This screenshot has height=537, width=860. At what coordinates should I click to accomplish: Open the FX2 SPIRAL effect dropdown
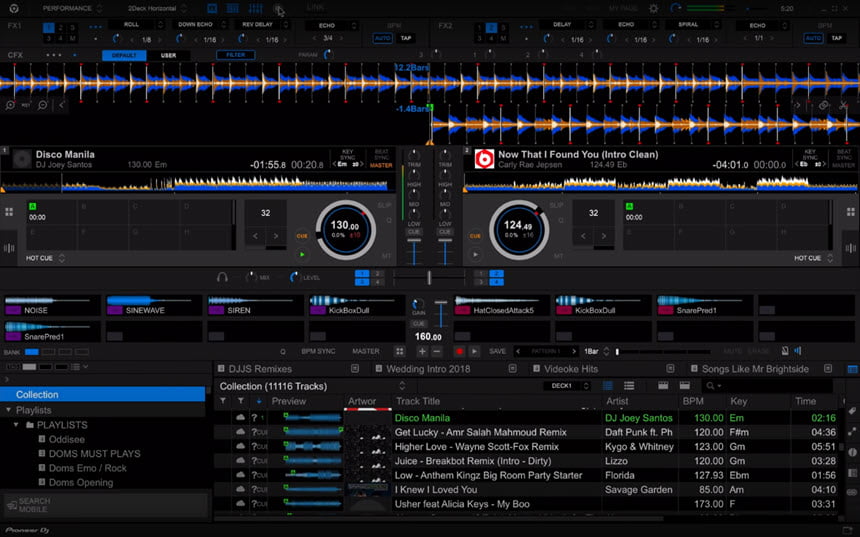pos(693,25)
